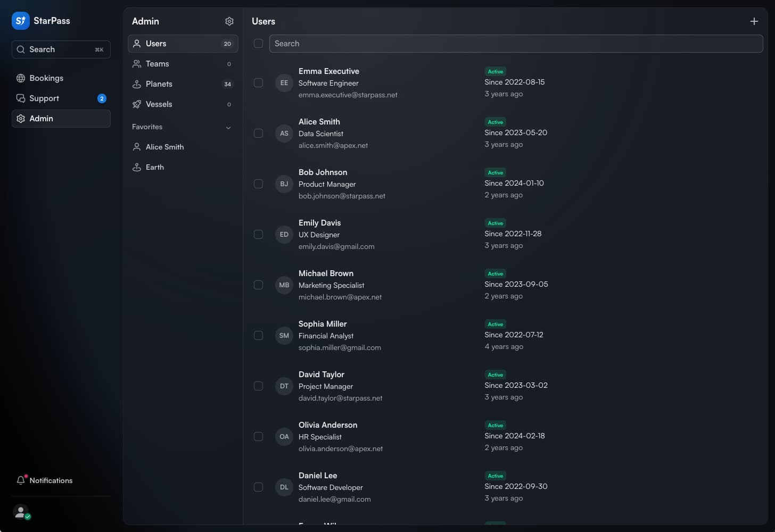Open Earth favorite link
Screen dimensions: 775x532
pyautogui.click(x=154, y=167)
